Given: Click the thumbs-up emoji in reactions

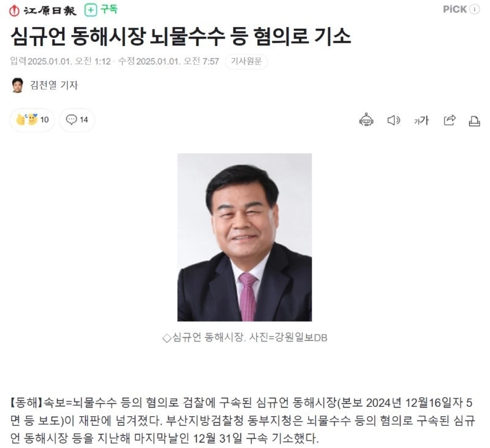Looking at the screenshot, I should point(21,120).
